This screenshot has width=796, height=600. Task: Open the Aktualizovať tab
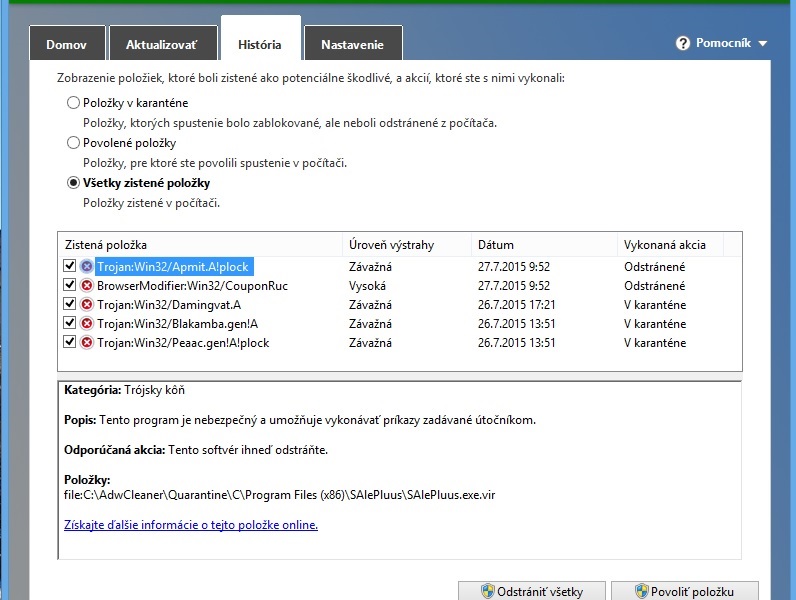(161, 45)
